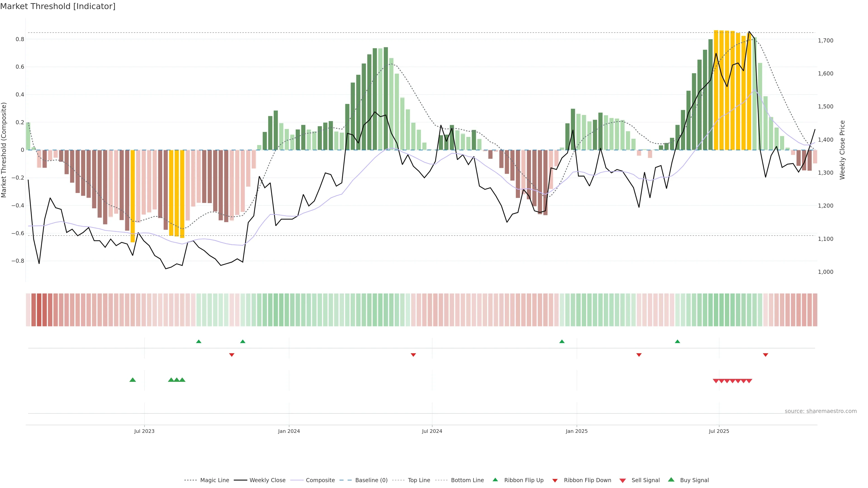Click the Market Threshold [Indicator] chart title
The height and width of the screenshot is (488, 868).
point(58,6)
